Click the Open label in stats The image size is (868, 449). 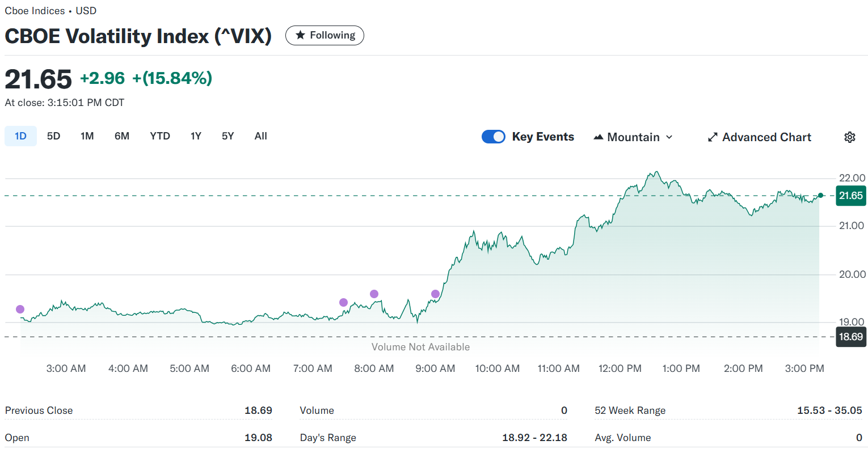(x=17, y=438)
